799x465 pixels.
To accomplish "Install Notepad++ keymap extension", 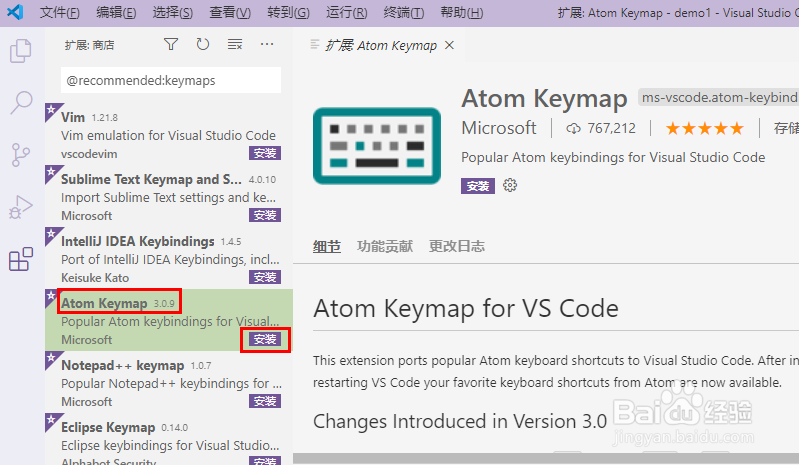I will [265, 401].
